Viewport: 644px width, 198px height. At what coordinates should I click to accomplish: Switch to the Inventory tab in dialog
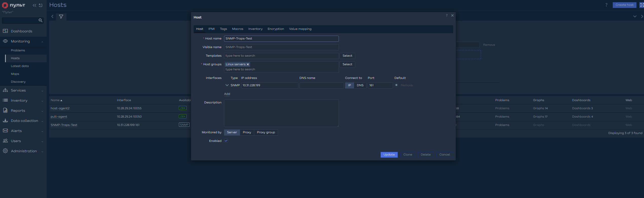tap(255, 29)
